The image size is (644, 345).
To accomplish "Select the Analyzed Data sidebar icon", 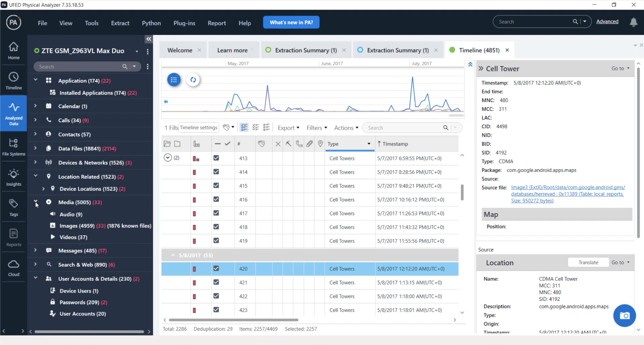I will point(13,113).
